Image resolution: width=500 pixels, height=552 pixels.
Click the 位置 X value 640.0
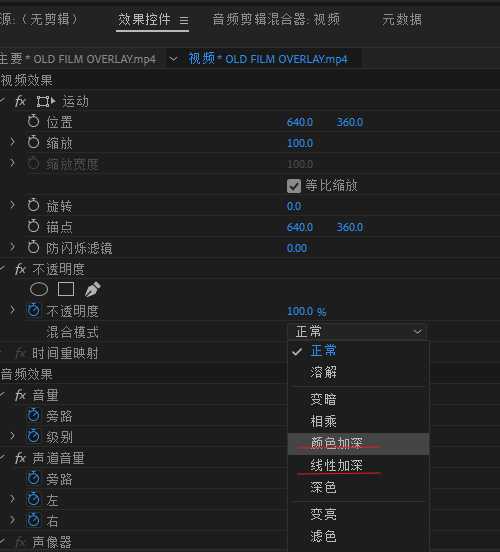(300, 122)
